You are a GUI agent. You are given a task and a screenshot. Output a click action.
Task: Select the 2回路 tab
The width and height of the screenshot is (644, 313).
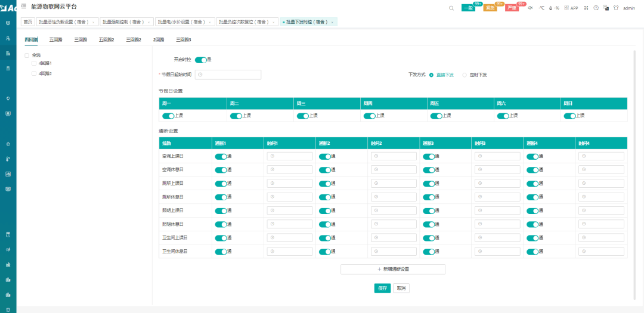pyautogui.click(x=159, y=40)
